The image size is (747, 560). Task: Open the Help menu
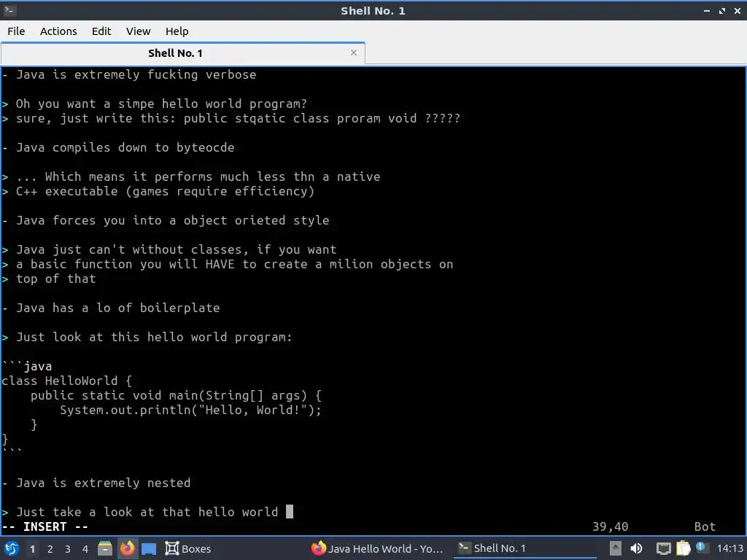click(177, 31)
